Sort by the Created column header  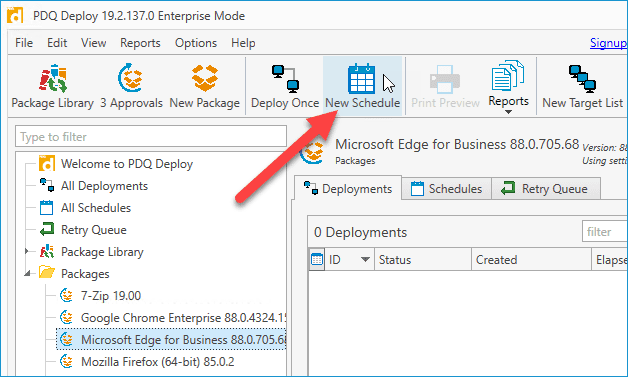click(x=531, y=260)
